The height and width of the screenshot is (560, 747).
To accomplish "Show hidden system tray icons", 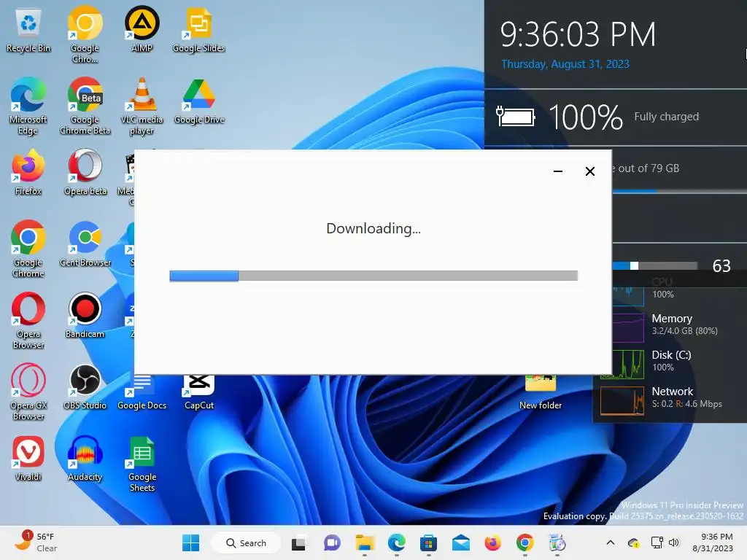I will click(611, 542).
